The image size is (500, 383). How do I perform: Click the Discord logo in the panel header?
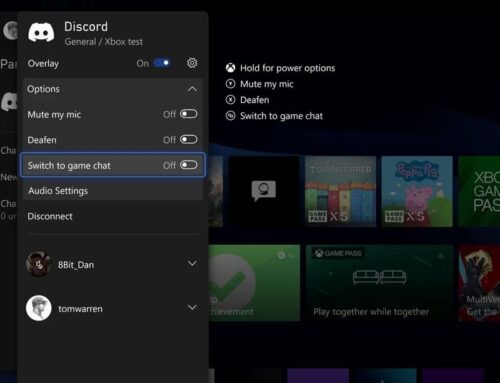tap(41, 32)
